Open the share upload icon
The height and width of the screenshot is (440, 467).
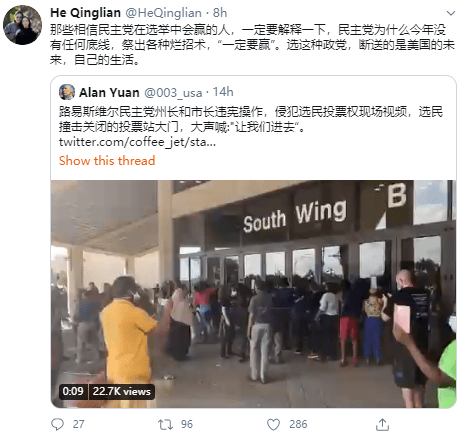click(x=382, y=424)
